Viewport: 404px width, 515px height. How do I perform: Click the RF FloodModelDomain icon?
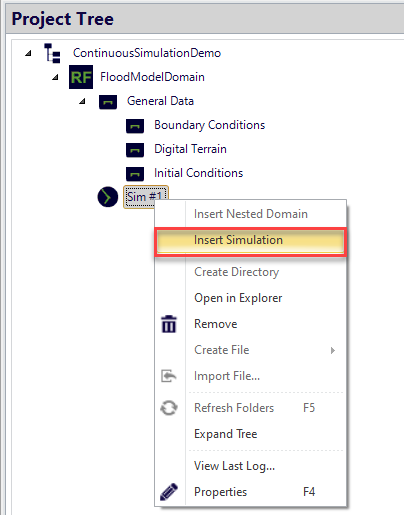(x=81, y=77)
